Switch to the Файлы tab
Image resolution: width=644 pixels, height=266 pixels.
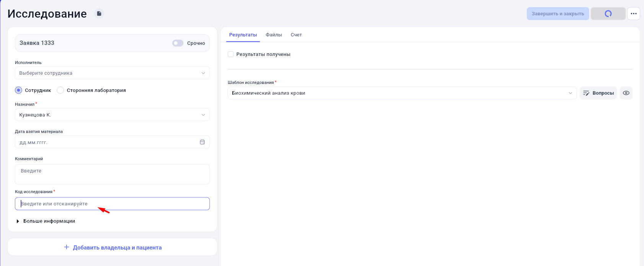[x=274, y=35]
